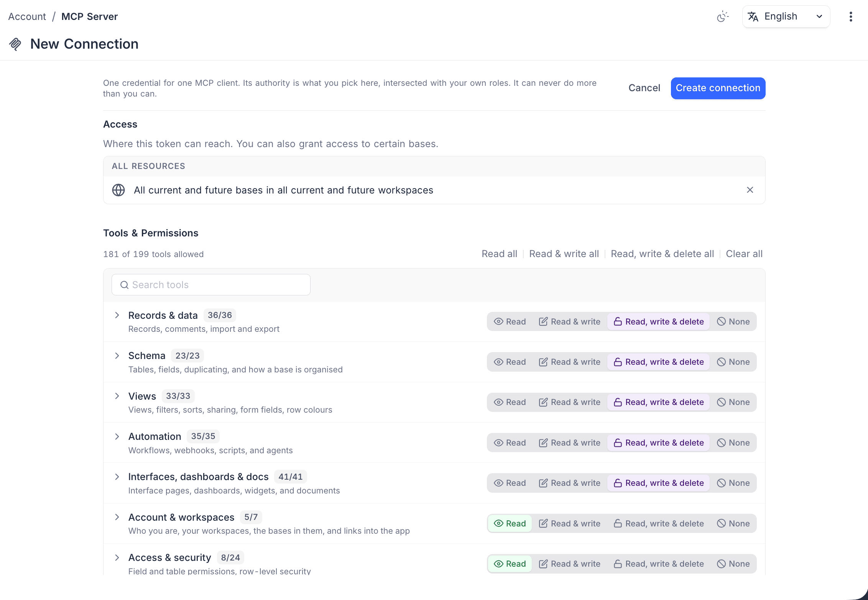
Task: Select Read, write & delete for Automation
Action: point(659,443)
